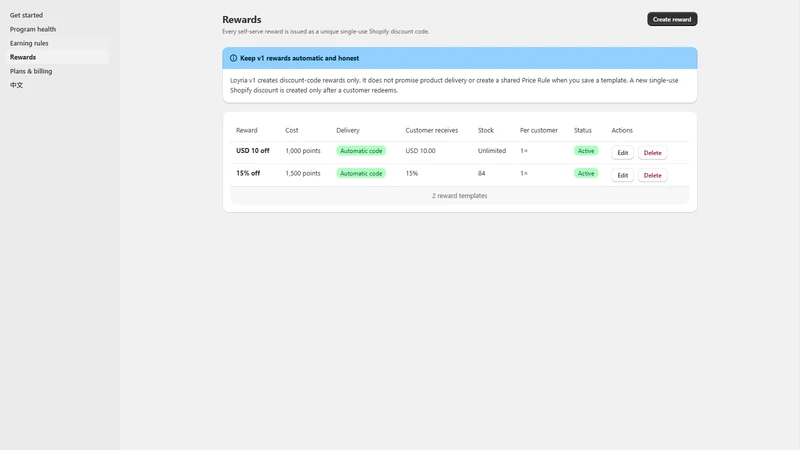This screenshot has width=800, height=450.
Task: Click the Per customer column header
Action: (539, 131)
